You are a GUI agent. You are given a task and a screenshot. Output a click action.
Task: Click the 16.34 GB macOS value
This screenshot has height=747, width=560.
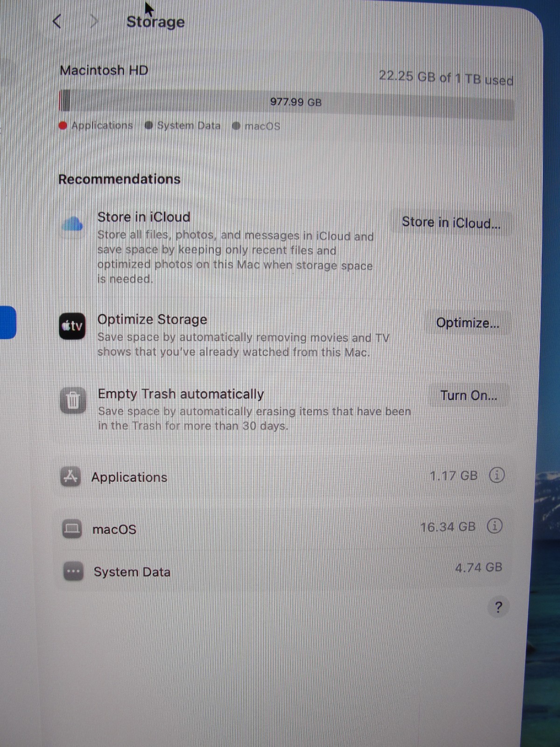[x=448, y=527]
